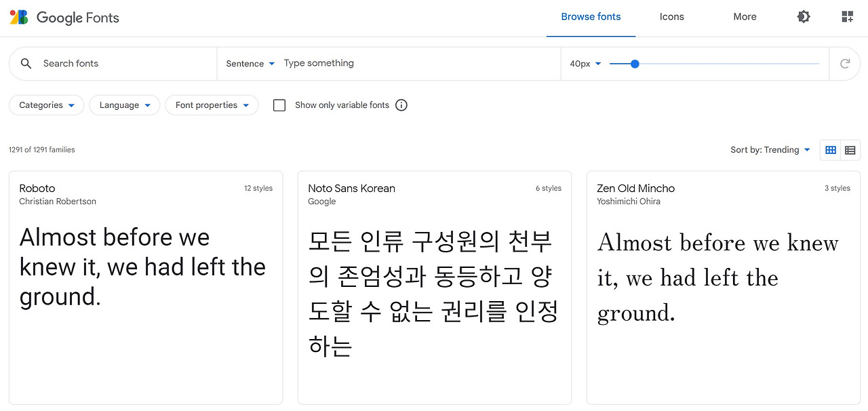Open the Language filter dropdown

124,105
